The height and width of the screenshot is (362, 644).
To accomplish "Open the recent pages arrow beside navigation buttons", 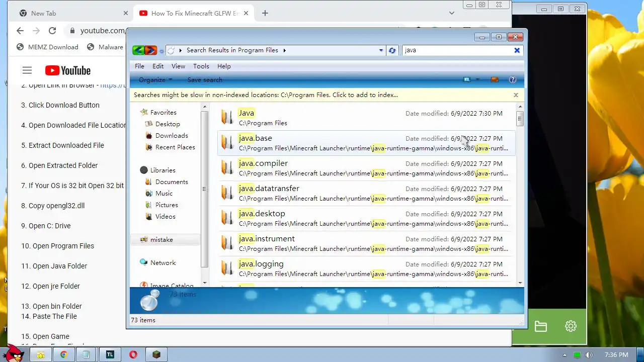I will point(162,51).
